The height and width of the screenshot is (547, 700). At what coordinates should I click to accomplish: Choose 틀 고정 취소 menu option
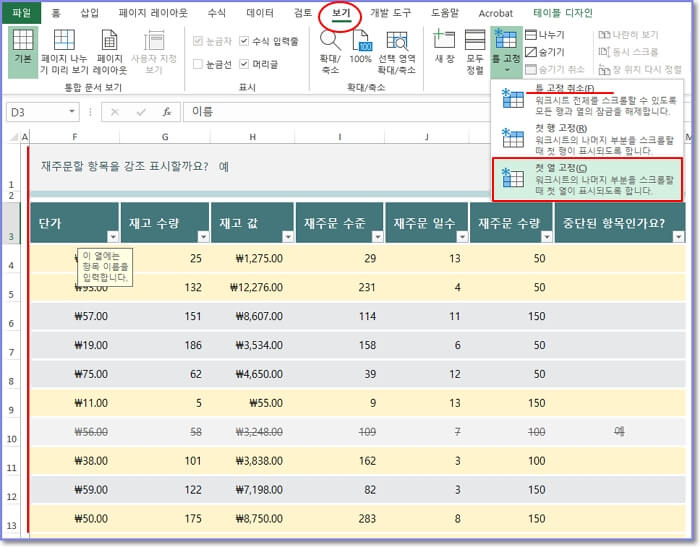[x=587, y=99]
